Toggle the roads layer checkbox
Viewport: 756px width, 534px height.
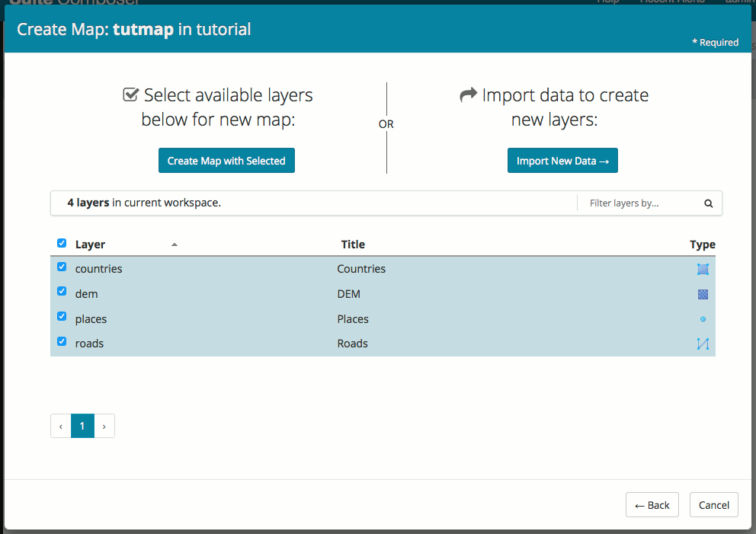(x=62, y=341)
